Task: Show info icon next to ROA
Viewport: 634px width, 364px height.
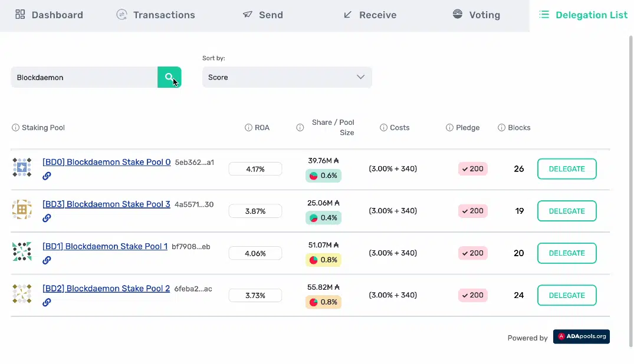Action: [x=248, y=128]
